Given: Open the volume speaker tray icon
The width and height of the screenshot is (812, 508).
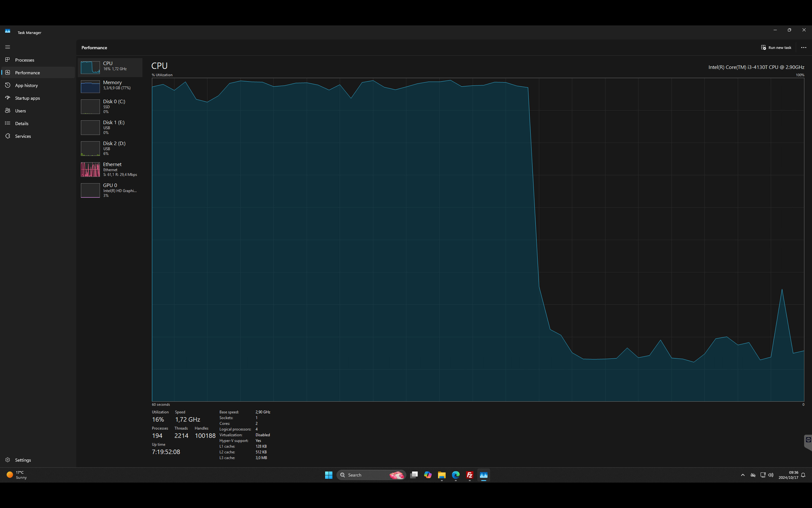Looking at the screenshot, I should point(771,475).
